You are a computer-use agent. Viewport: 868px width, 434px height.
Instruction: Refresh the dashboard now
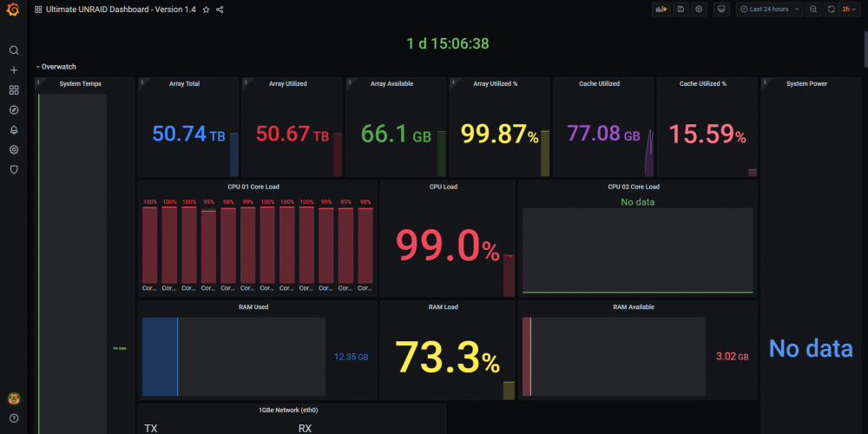tap(832, 9)
